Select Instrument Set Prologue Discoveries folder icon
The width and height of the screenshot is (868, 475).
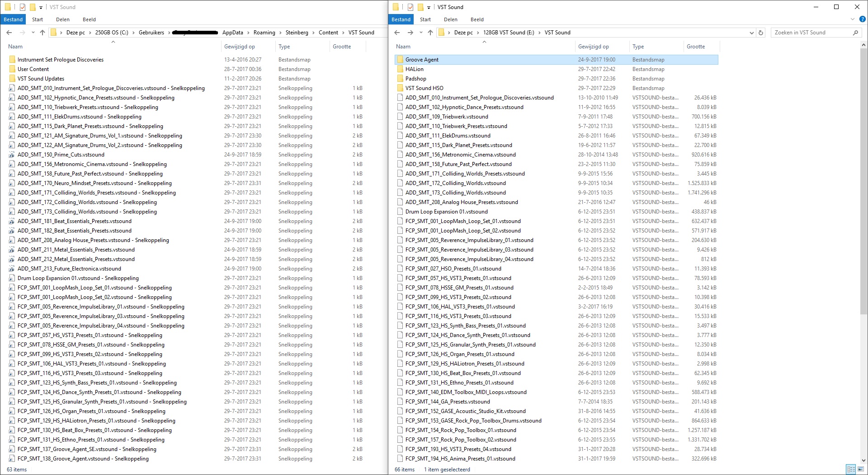[x=12, y=60]
